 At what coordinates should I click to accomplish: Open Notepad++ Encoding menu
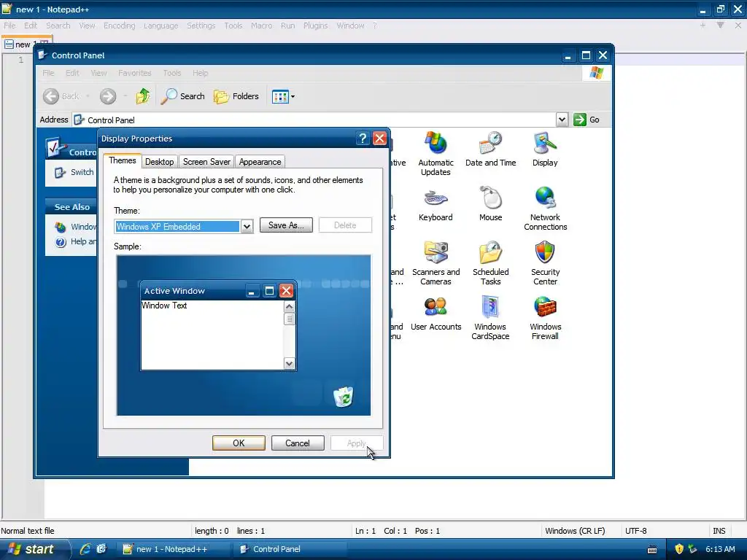tap(119, 26)
